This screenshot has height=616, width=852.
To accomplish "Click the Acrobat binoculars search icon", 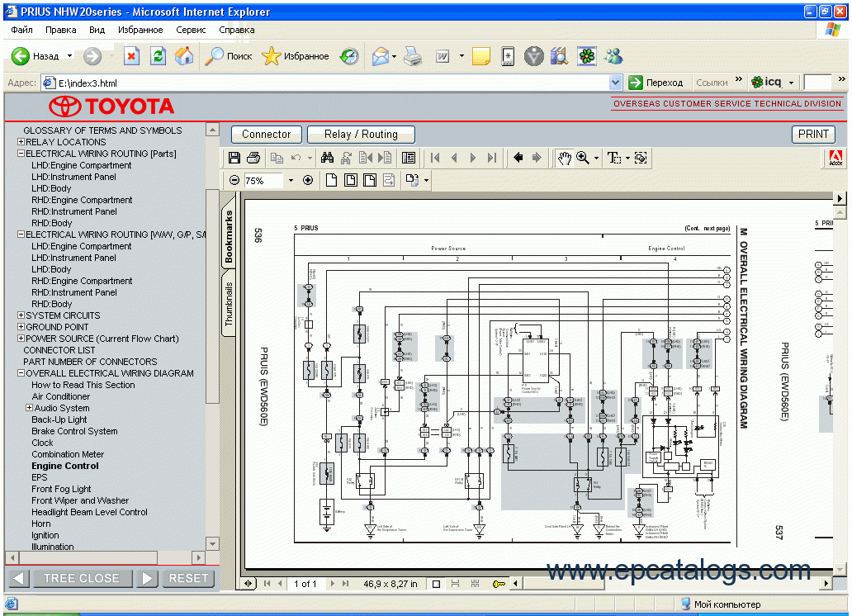I will point(327,158).
